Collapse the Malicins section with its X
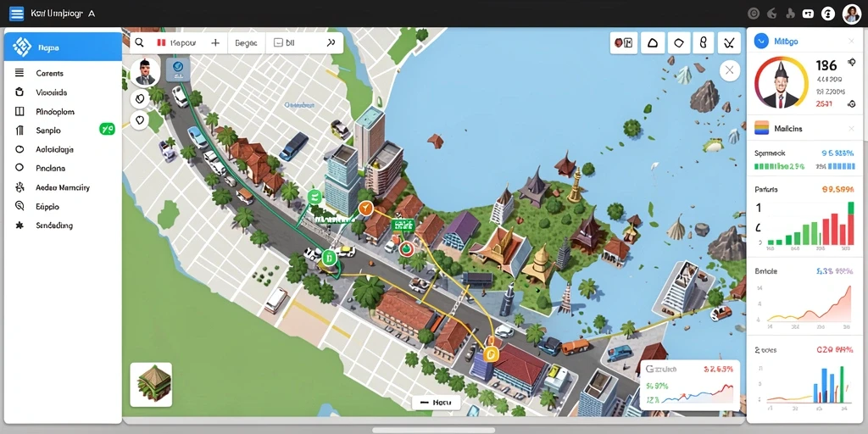 point(851,129)
